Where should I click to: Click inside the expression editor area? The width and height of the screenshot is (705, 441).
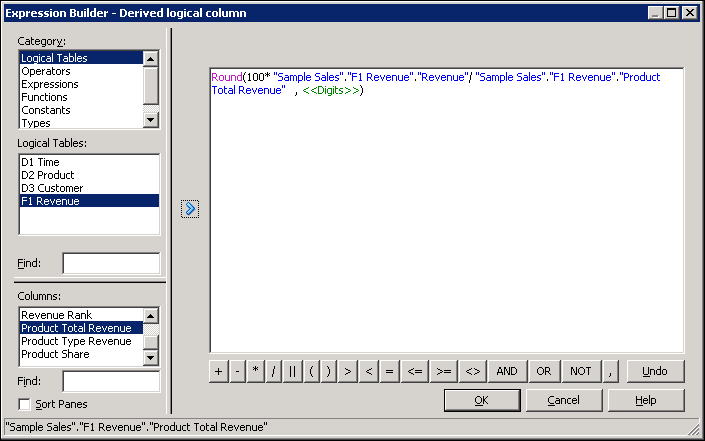pos(446,210)
